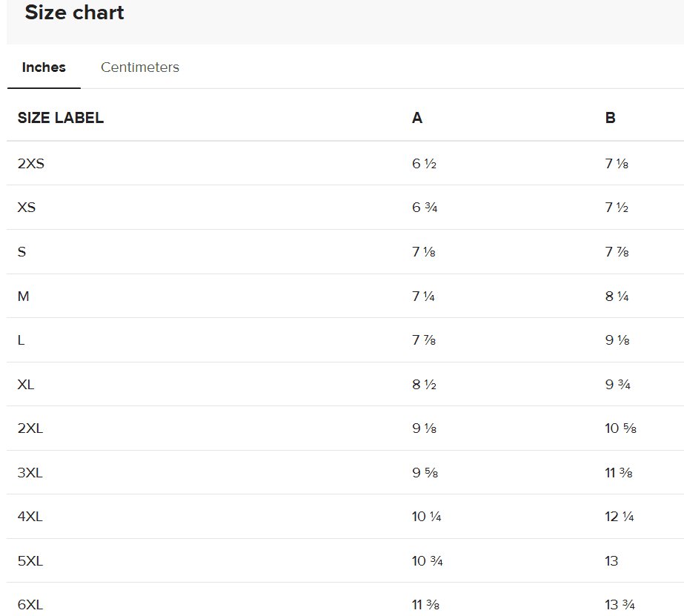Click the 3XL size label
Image resolution: width=684 pixels, height=616 pixels.
point(30,473)
